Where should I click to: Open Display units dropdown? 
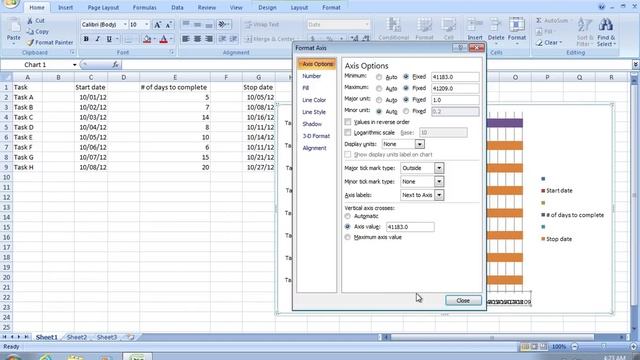click(x=419, y=144)
